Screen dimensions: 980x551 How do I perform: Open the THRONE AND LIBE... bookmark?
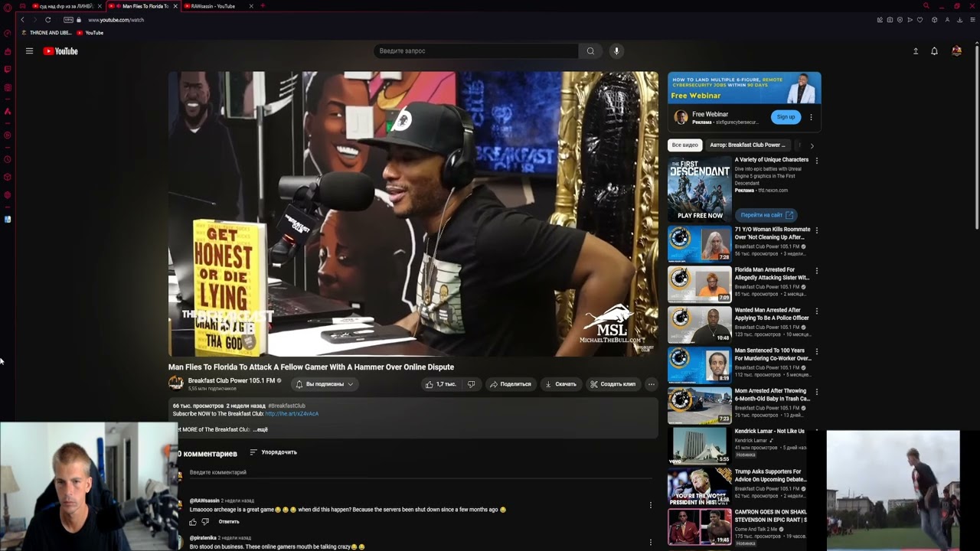(46, 33)
